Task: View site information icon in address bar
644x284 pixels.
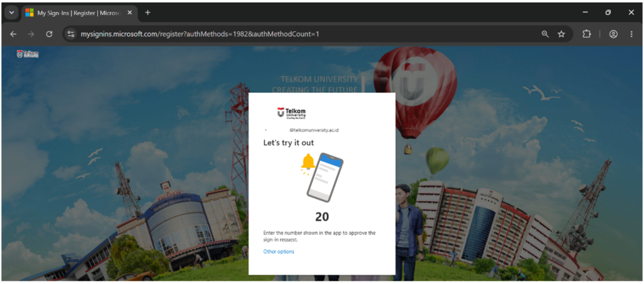Action: click(71, 34)
